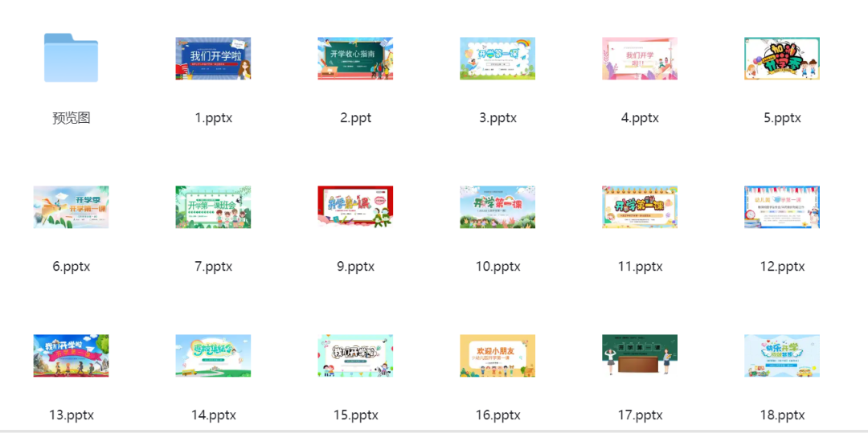Viewport: 868px width, 433px height.
Task: Click the 预览图 folder name label
Action: pos(72,118)
